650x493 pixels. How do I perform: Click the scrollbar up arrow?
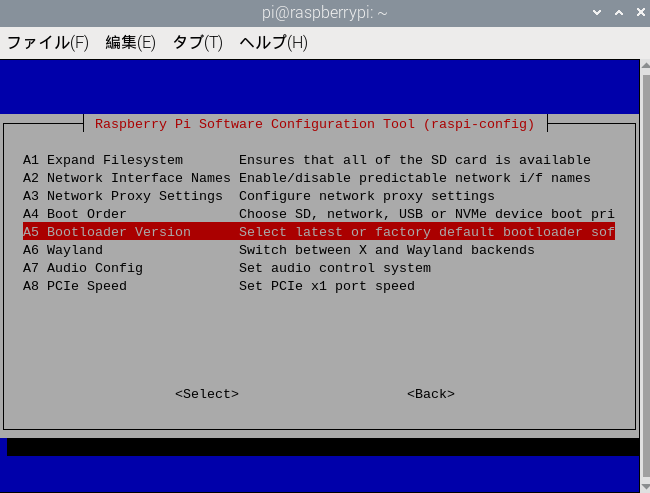pyautogui.click(x=645, y=65)
